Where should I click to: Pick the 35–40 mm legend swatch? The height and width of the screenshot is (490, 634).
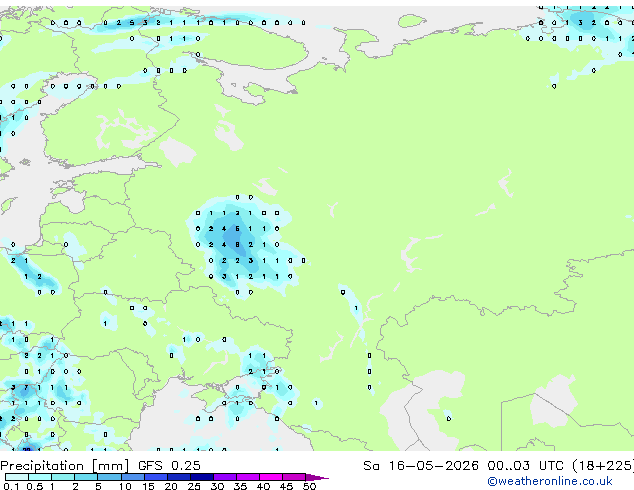point(248,477)
